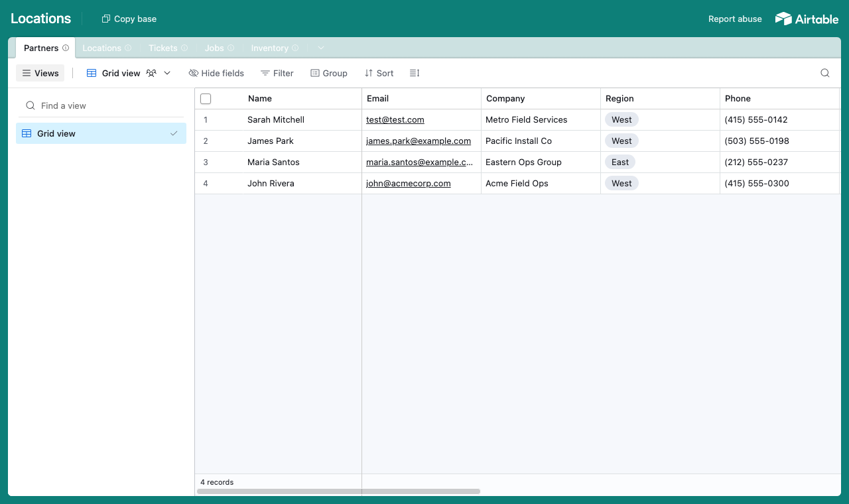Click the 4 records summary text
The width and height of the screenshot is (849, 504).
[217, 482]
